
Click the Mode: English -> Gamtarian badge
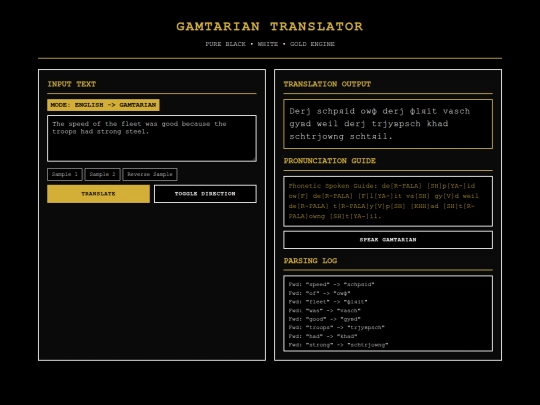click(x=103, y=105)
